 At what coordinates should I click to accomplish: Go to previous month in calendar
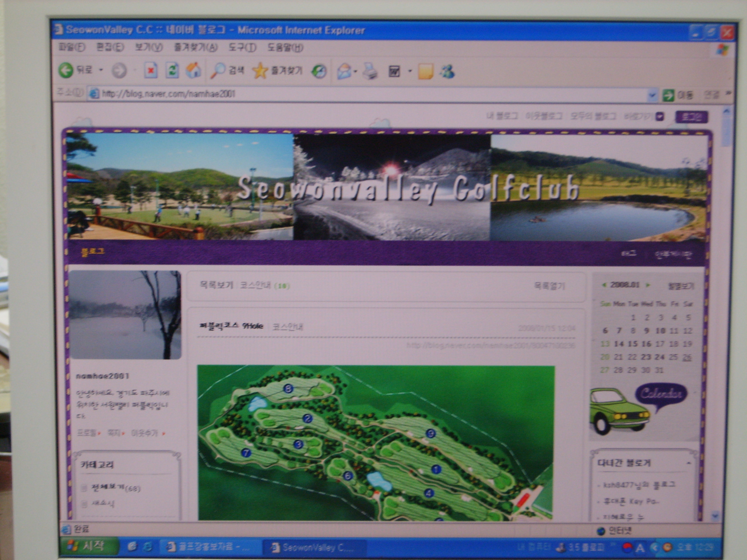click(x=604, y=285)
